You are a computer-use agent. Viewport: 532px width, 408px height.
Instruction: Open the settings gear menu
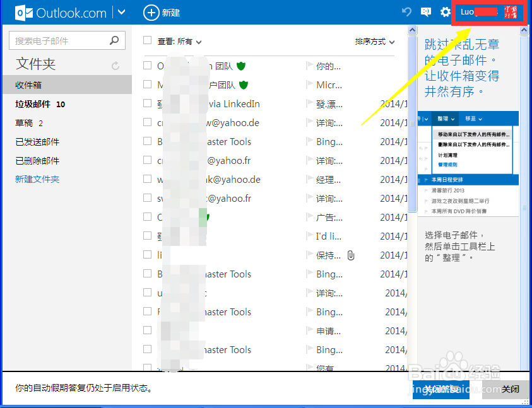(447, 11)
